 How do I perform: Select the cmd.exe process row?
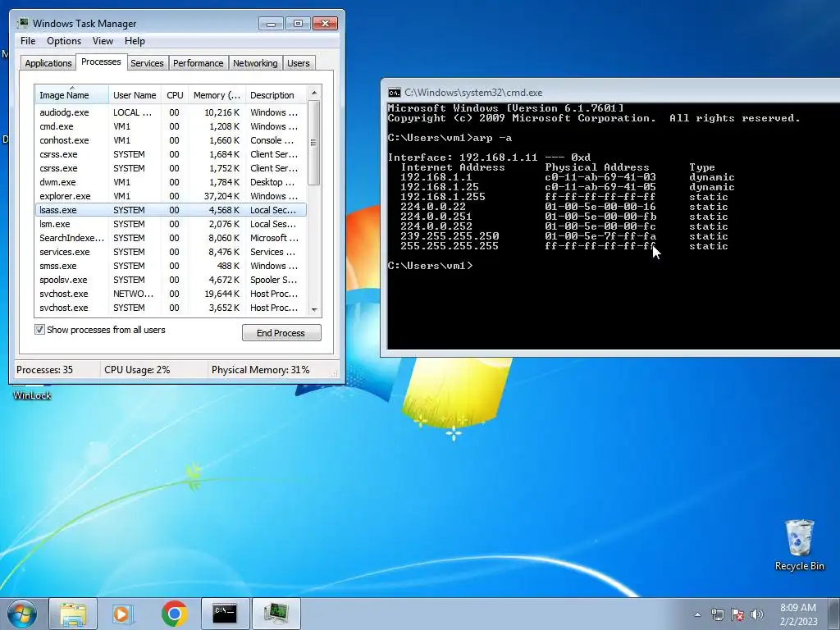[x=171, y=126]
